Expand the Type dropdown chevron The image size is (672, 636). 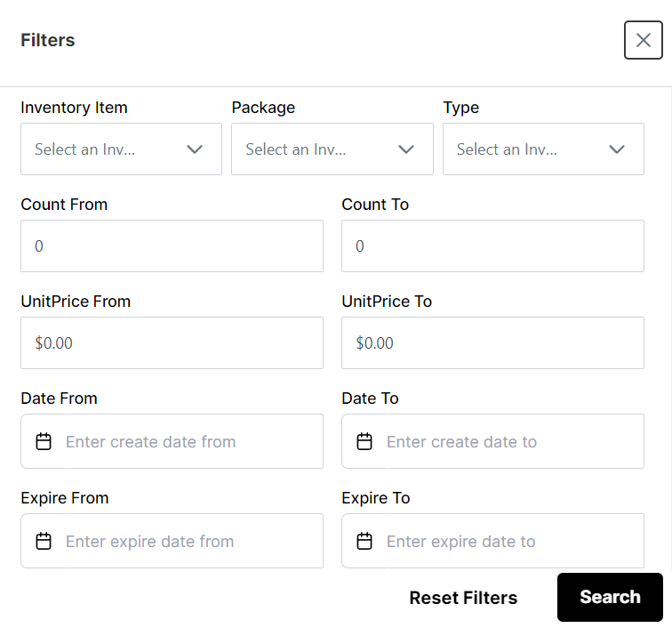(617, 149)
